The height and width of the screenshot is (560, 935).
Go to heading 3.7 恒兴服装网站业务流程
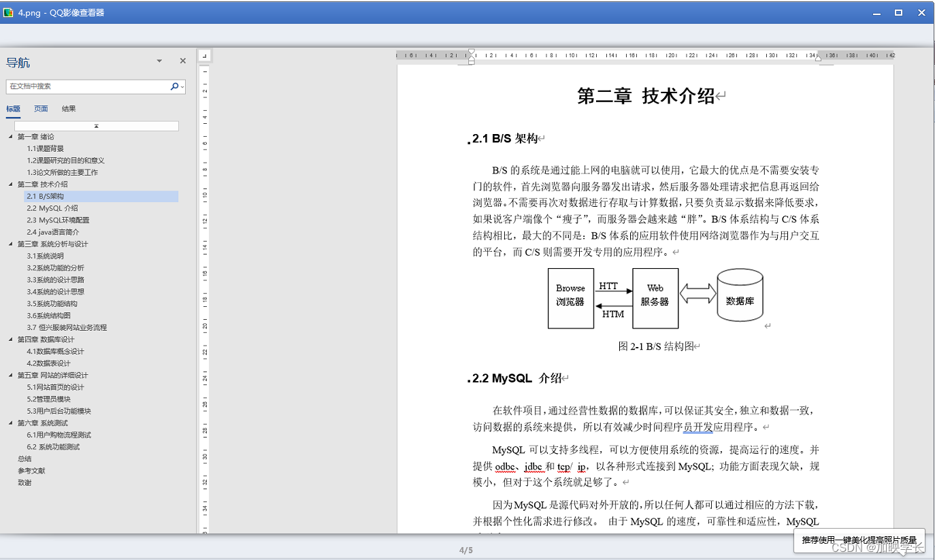tap(67, 327)
